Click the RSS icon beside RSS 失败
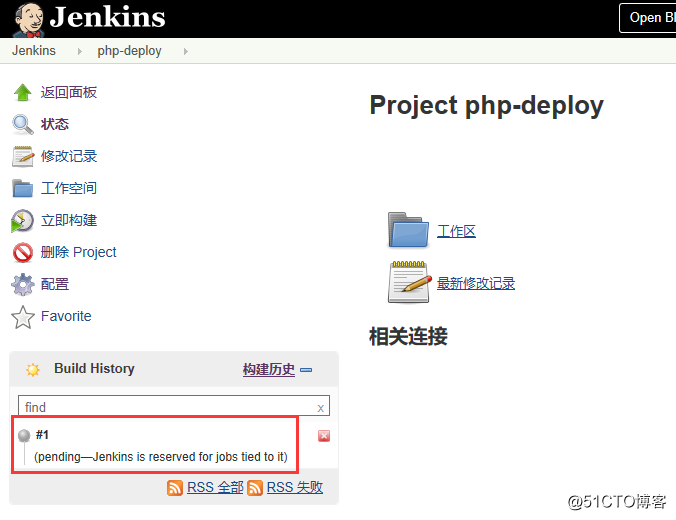This screenshot has width=676, height=520. [255, 488]
